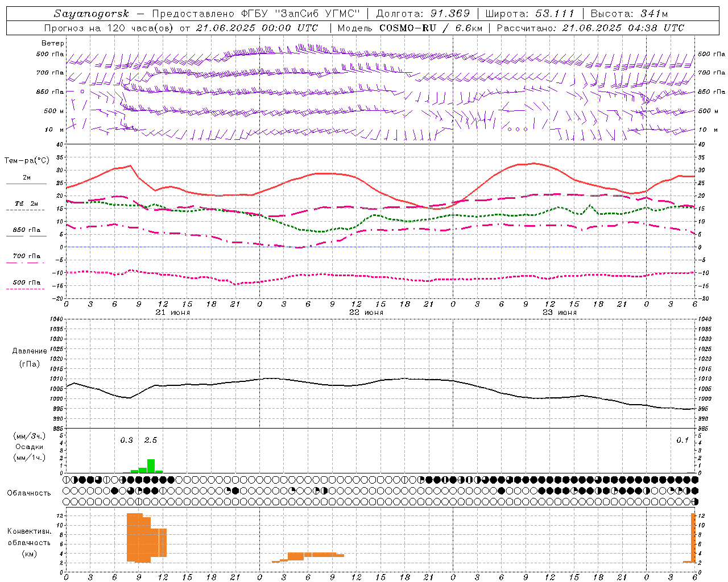The image size is (728, 582).
Task: Click the 'Рассчитано: 21.06.2025 04:38 UTC' text
Action: click(x=590, y=28)
